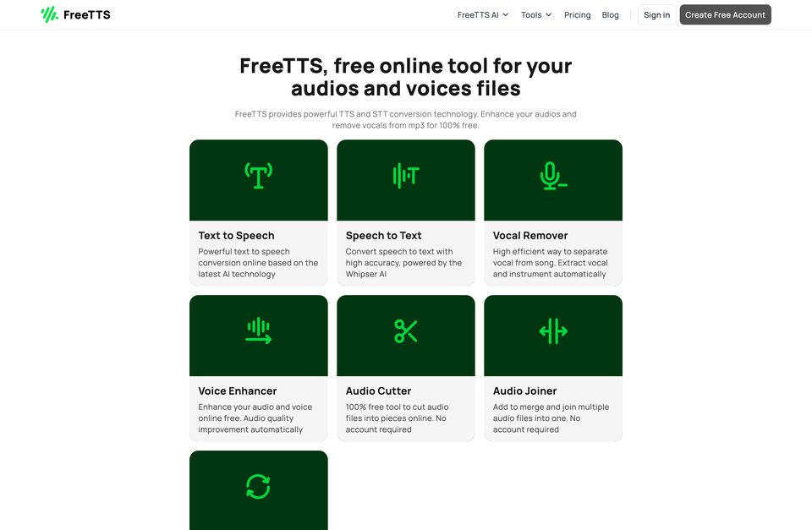Click 'FreeTTS provides powerful TTS and STT' subtitle
This screenshot has height=530, width=812.
406,119
